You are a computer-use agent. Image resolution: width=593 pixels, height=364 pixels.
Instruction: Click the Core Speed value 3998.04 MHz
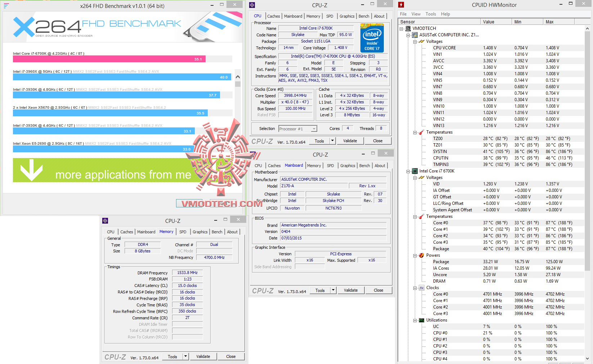(x=295, y=96)
